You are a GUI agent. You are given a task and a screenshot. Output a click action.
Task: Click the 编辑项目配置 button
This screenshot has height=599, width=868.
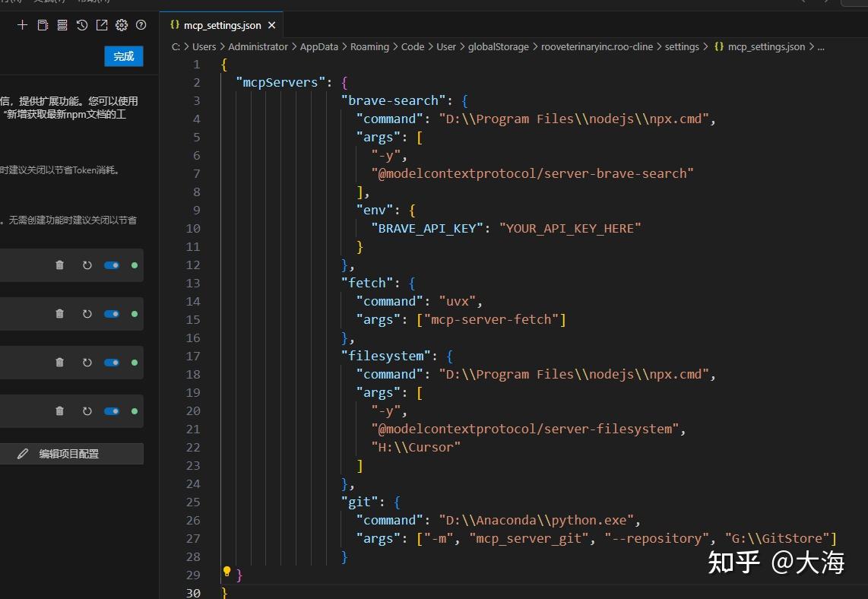[x=69, y=454]
